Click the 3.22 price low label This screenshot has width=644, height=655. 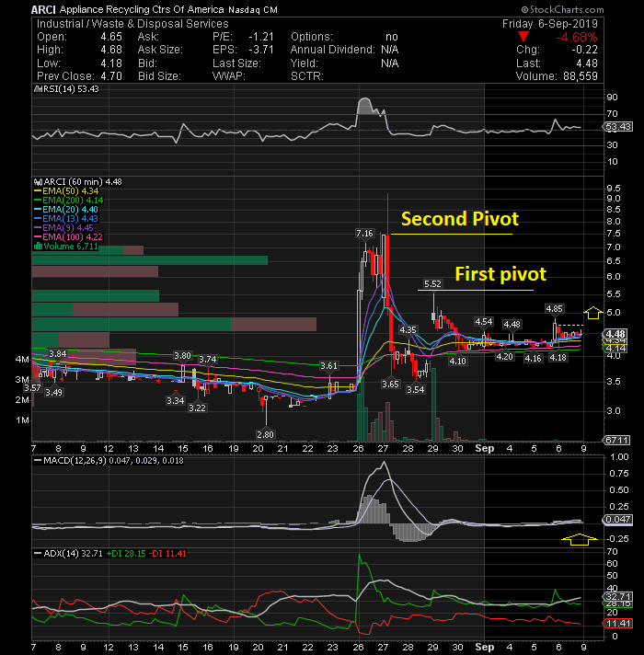pos(197,408)
